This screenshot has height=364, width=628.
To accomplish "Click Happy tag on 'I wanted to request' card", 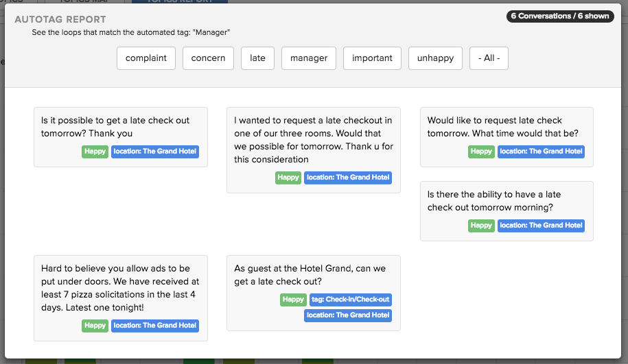I will (288, 178).
